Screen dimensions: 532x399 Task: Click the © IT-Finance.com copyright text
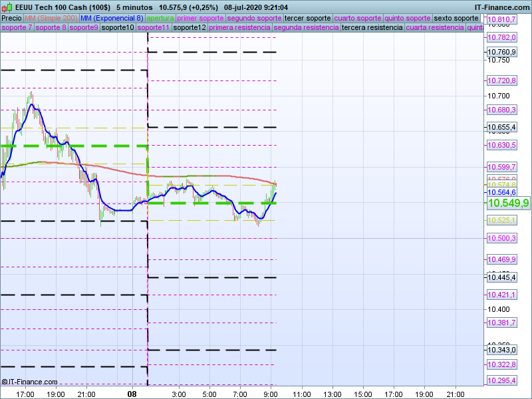[29, 382]
